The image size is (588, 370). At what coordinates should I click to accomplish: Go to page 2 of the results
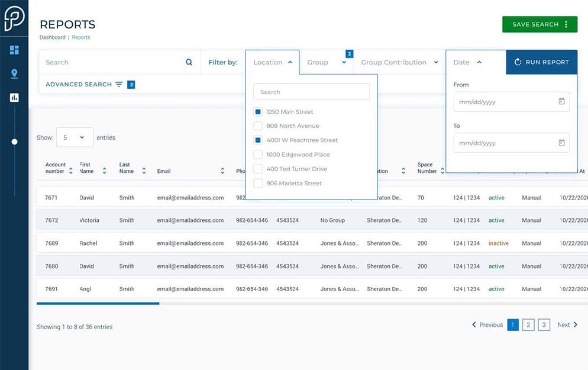click(x=528, y=324)
